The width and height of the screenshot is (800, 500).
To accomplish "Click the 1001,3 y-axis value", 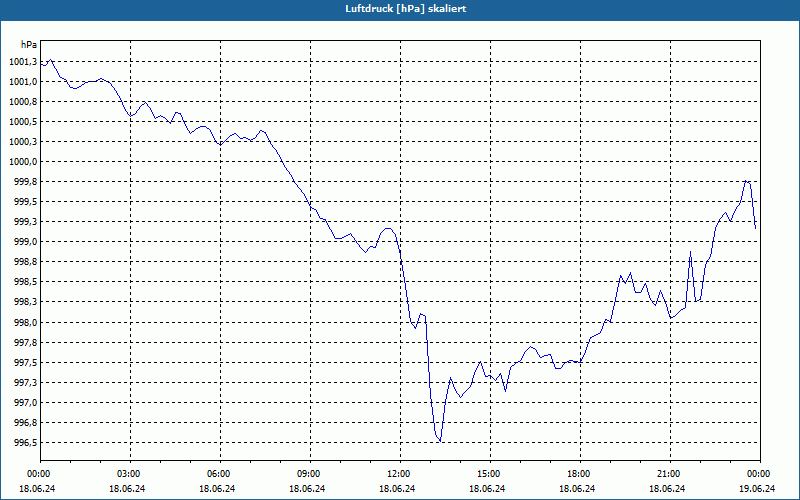I will [x=23, y=62].
